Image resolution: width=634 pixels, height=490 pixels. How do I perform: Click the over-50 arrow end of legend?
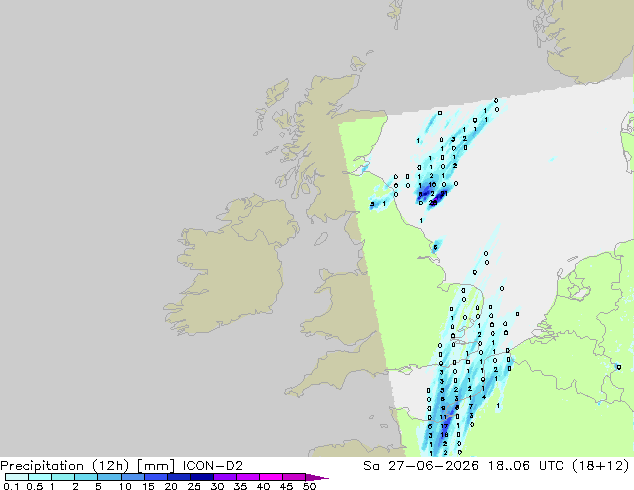(317, 477)
